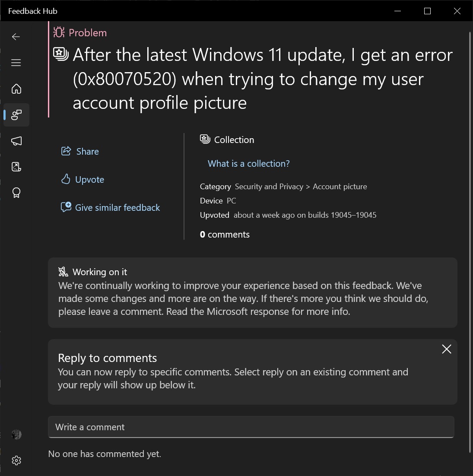Viewport: 473px width, 476px height.
Task: Click inside the Write a comment field
Action: pyautogui.click(x=251, y=427)
